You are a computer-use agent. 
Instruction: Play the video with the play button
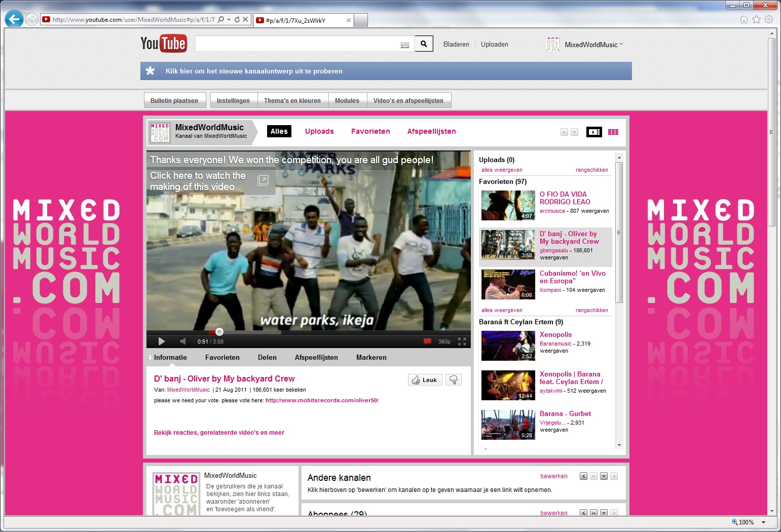(162, 341)
